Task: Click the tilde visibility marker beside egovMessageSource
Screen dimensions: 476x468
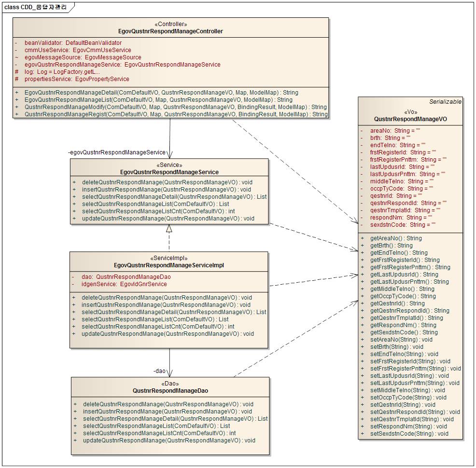Action: coord(16,57)
